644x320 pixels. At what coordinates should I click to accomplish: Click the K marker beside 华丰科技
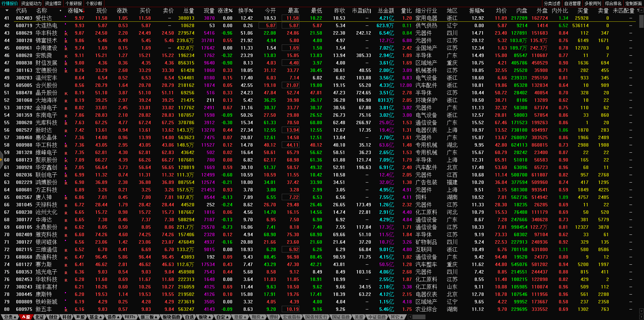click(x=66, y=34)
